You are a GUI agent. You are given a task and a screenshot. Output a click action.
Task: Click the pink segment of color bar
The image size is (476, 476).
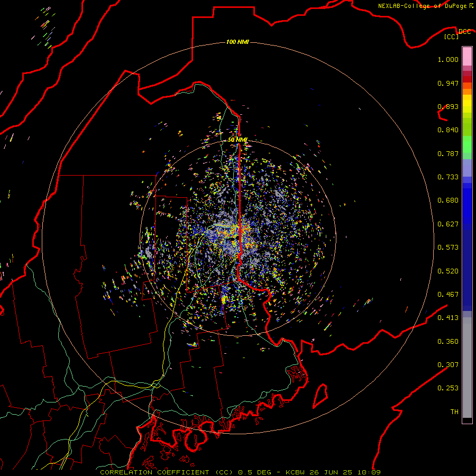(x=467, y=57)
